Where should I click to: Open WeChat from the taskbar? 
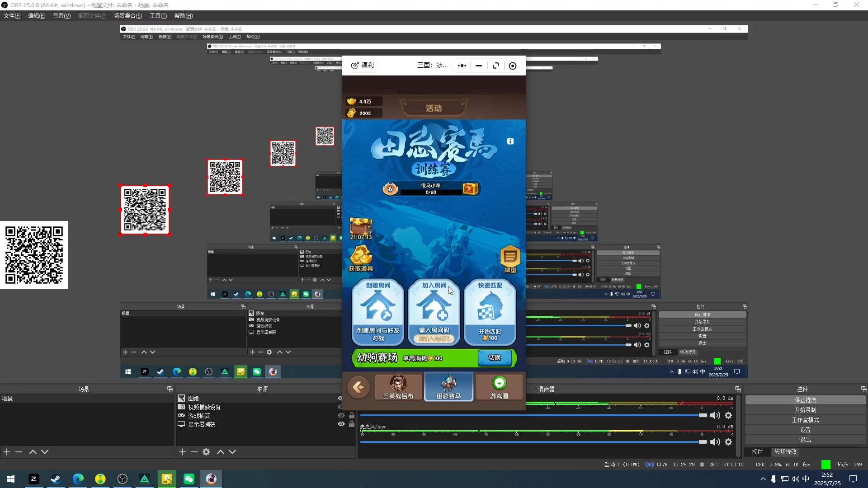189,479
